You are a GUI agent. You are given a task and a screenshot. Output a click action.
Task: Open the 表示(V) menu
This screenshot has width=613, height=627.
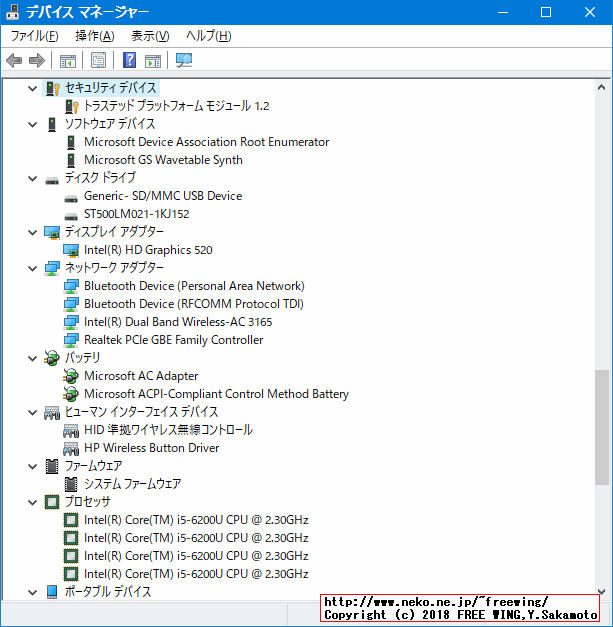[150, 36]
